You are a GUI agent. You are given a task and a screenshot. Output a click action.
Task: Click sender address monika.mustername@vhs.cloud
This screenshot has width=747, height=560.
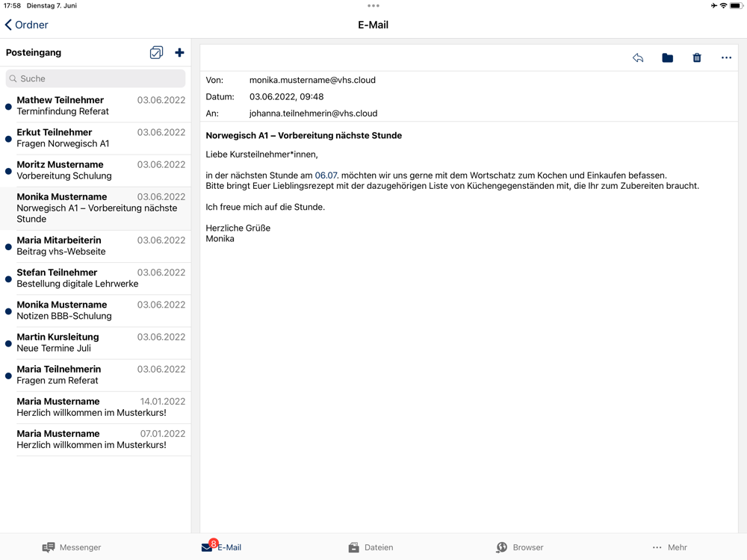click(x=312, y=80)
